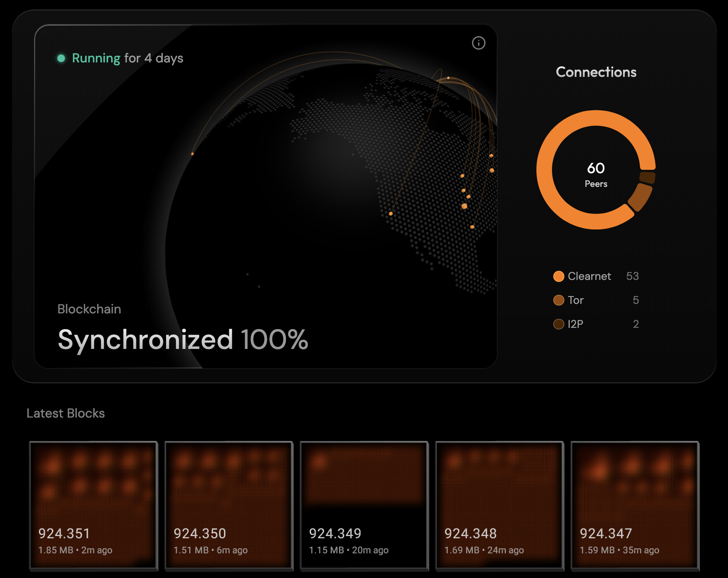
Task: Select block 924.349 card
Action: (364, 505)
